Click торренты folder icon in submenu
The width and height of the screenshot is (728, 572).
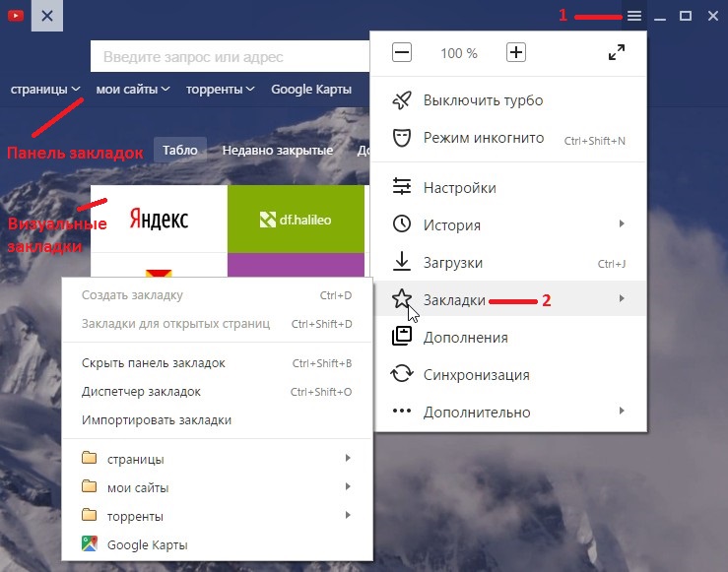point(89,515)
